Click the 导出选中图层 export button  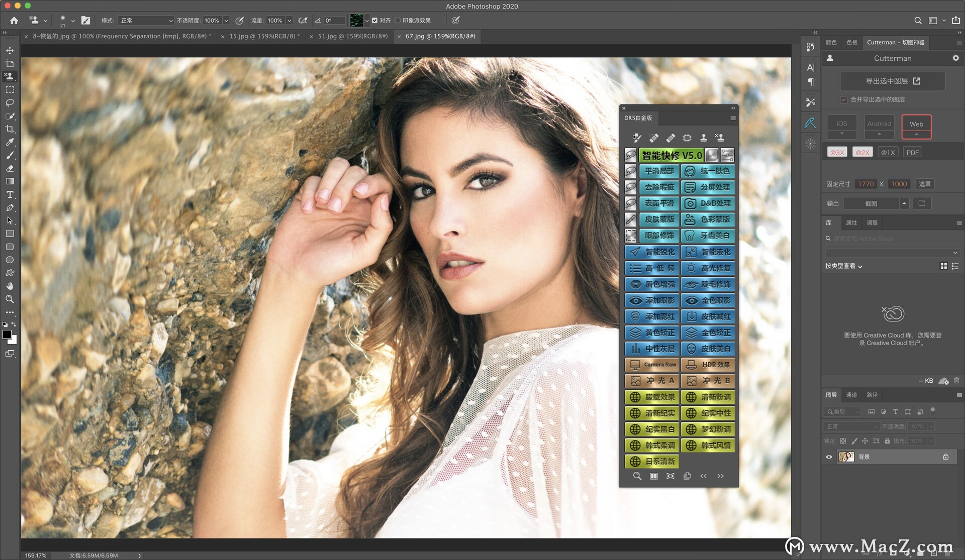(892, 81)
